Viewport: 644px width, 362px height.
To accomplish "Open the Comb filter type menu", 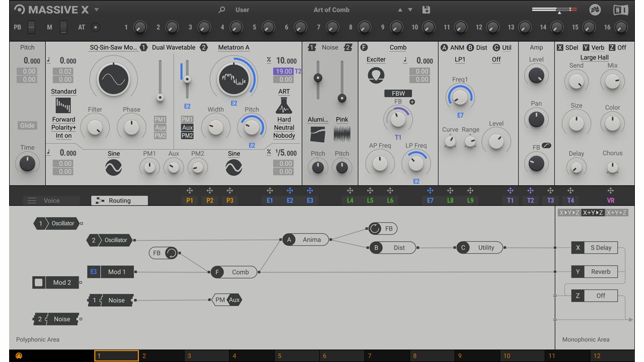I will pyautogui.click(x=398, y=47).
